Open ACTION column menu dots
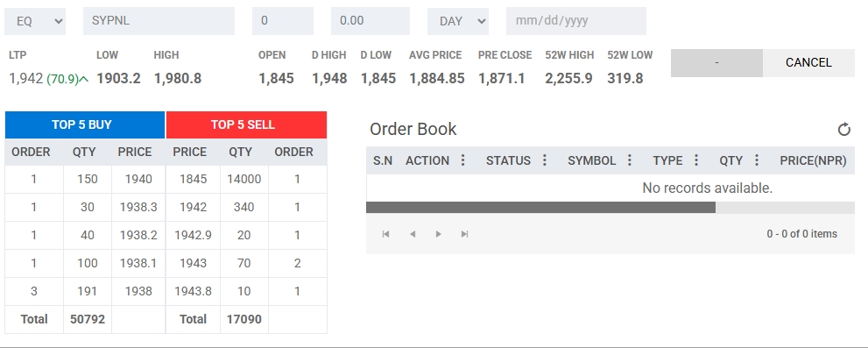 point(462,160)
